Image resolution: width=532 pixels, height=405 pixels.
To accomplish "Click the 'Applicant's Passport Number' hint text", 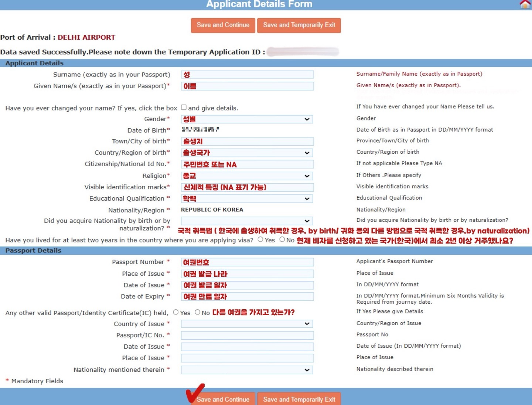I will 395,261.
